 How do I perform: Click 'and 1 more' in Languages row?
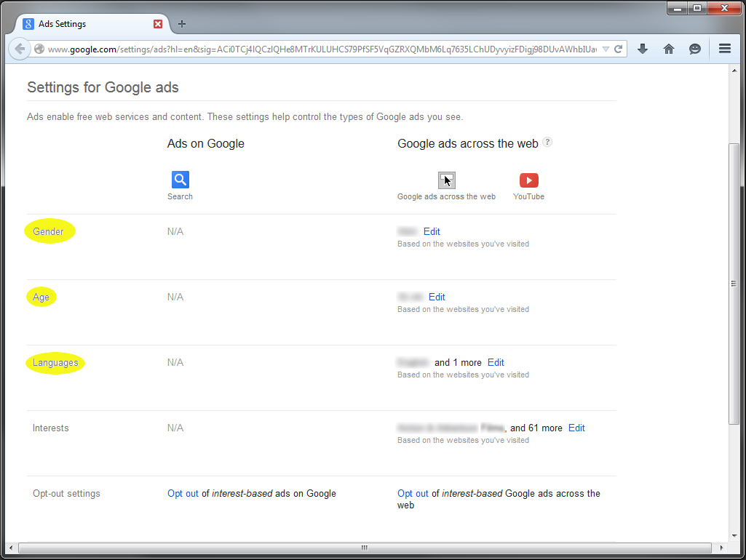458,363
